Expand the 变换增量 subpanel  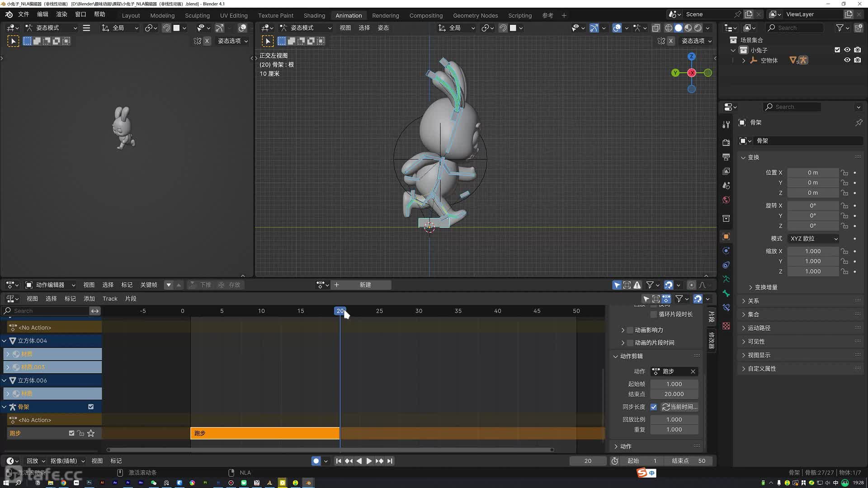point(751,287)
